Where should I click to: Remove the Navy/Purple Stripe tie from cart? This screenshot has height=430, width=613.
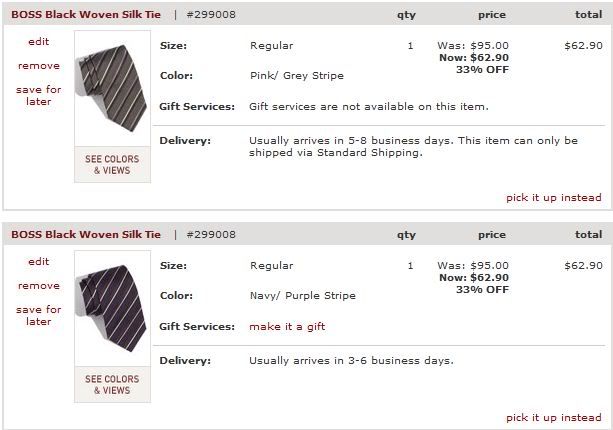coord(39,286)
